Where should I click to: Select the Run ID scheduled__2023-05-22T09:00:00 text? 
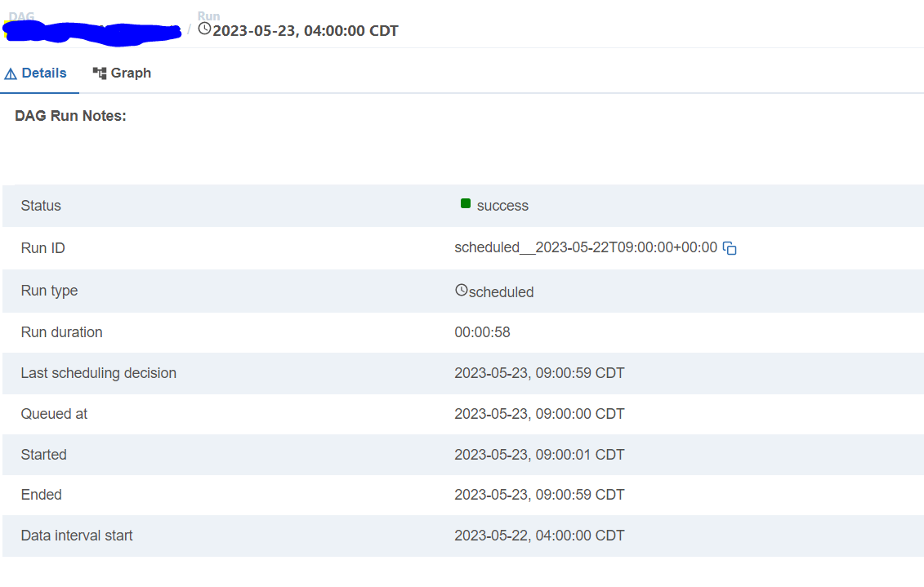click(x=585, y=247)
